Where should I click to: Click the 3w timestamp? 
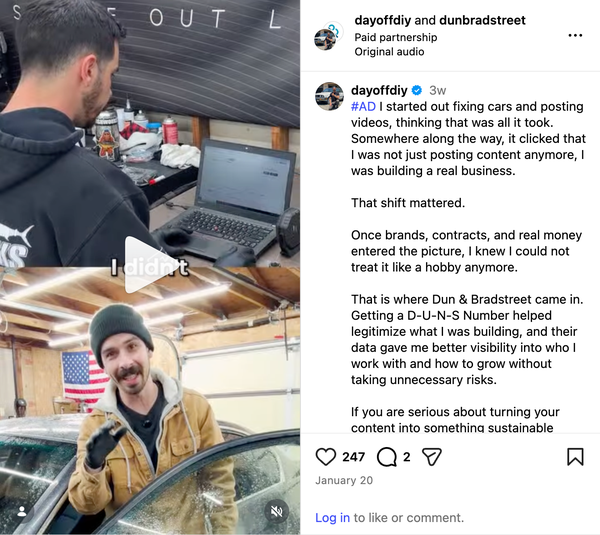[x=437, y=90]
